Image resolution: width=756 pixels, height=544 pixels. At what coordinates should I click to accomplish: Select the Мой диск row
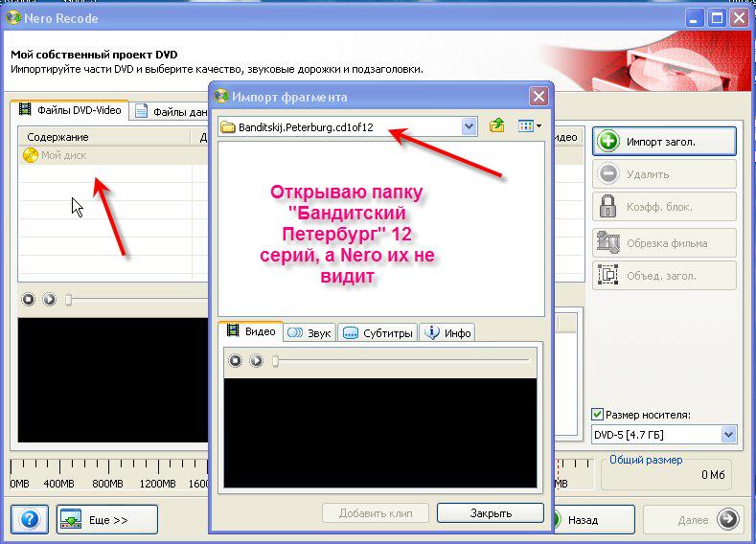coord(114,156)
